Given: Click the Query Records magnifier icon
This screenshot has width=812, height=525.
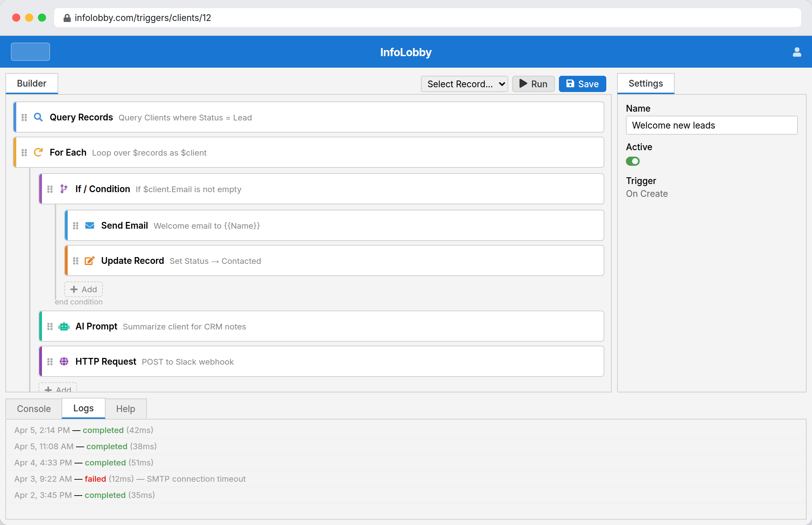Looking at the screenshot, I should pyautogui.click(x=38, y=117).
